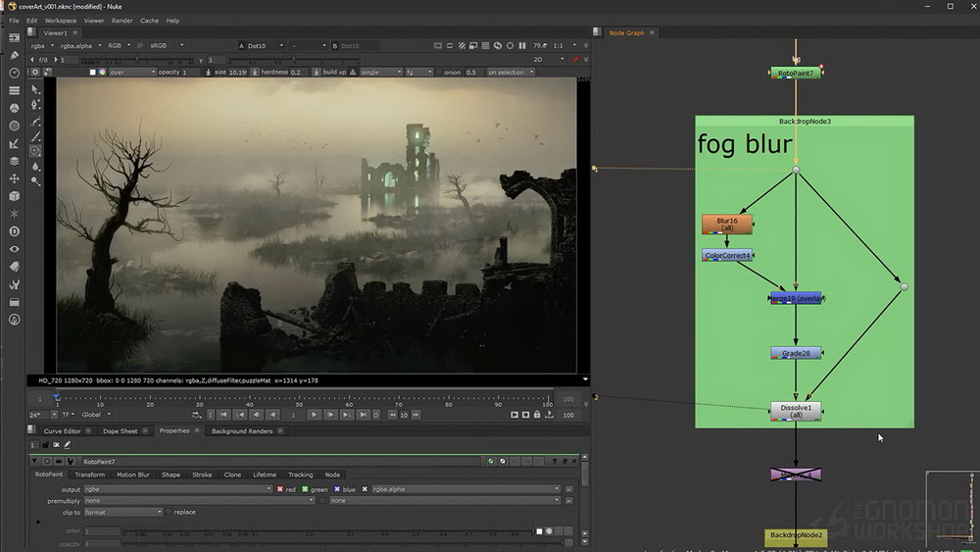Select the Grade28 node in Node Graph
Viewport: 980px width, 552px height.
click(x=796, y=353)
